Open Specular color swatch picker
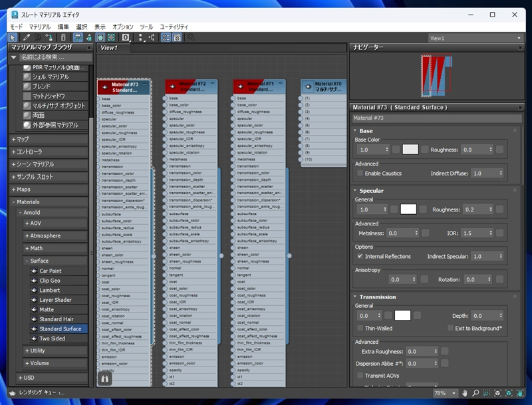 (x=408, y=209)
